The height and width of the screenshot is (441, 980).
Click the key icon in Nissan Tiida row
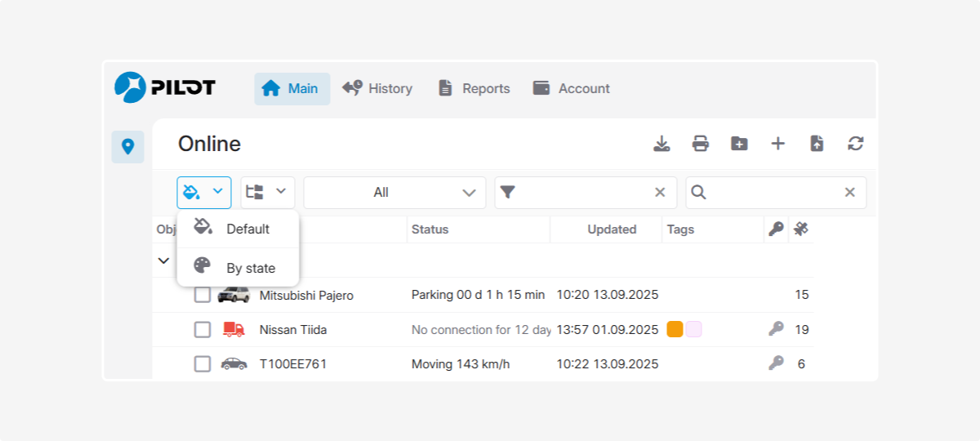point(776,329)
